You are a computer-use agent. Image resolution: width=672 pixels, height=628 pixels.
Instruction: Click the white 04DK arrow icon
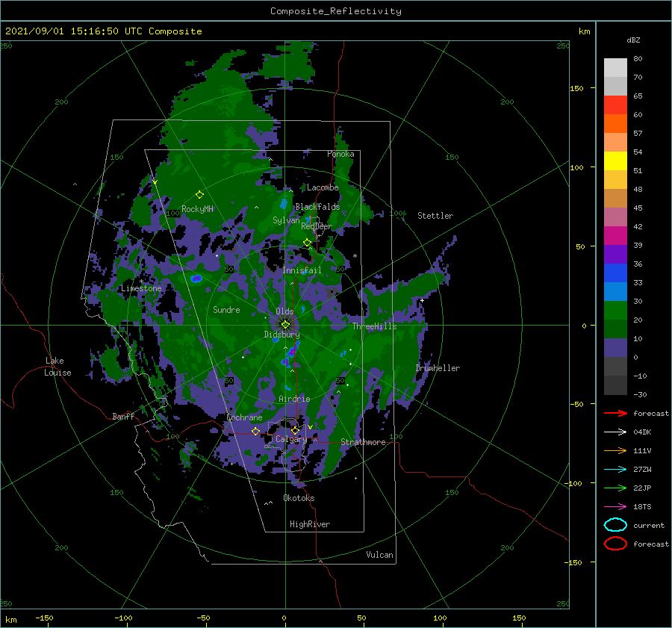(615, 432)
